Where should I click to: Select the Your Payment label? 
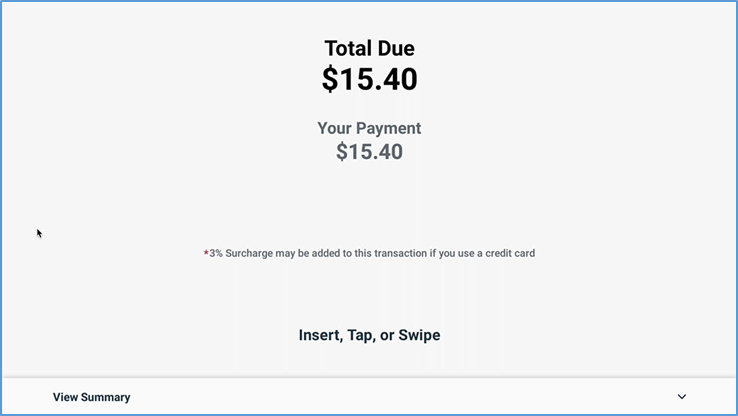click(x=369, y=128)
